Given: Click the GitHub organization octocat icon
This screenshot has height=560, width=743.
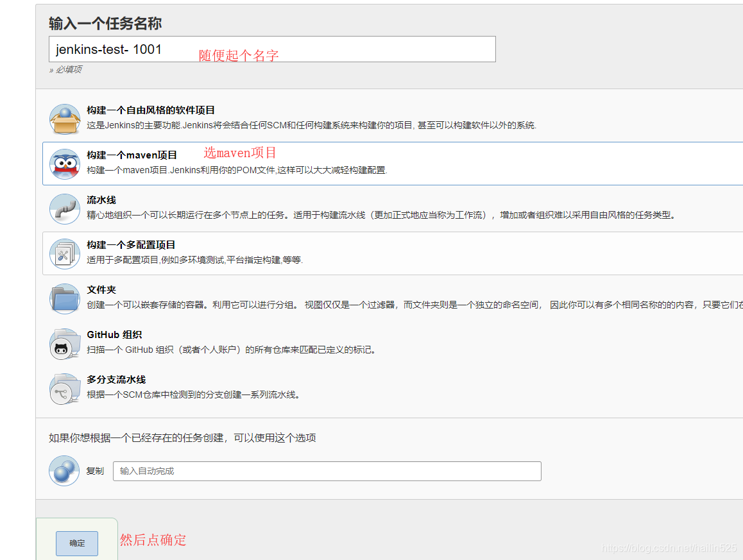Looking at the screenshot, I should click(x=65, y=344).
